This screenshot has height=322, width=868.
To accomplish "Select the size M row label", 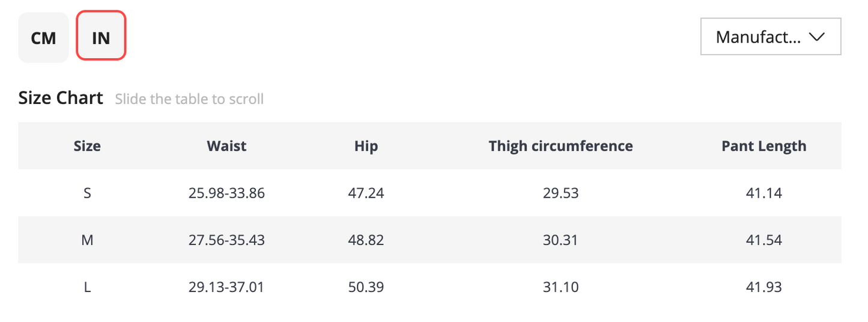I will (x=87, y=240).
